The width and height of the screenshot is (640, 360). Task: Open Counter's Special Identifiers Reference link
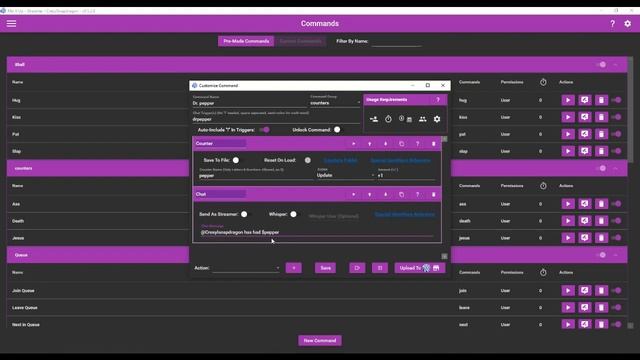coord(400,160)
